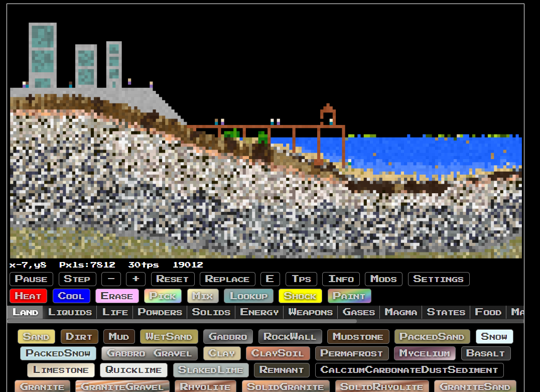Click the Pause button

[31, 279]
